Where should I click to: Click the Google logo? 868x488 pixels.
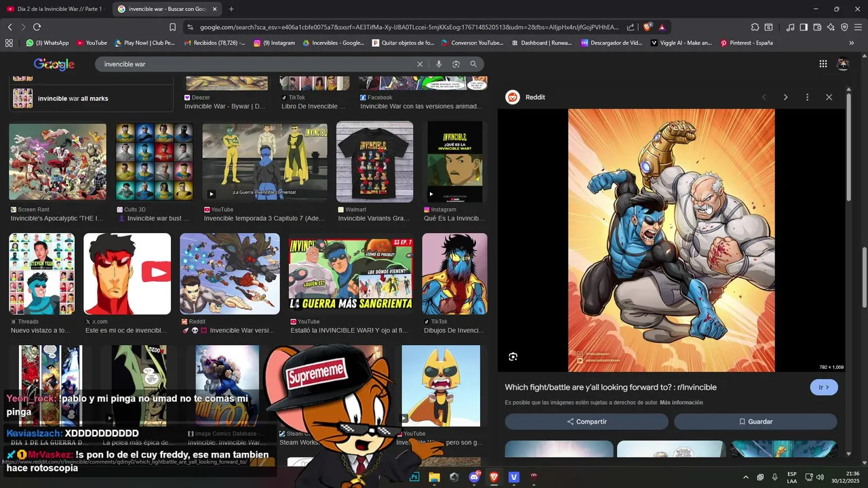pyautogui.click(x=54, y=64)
